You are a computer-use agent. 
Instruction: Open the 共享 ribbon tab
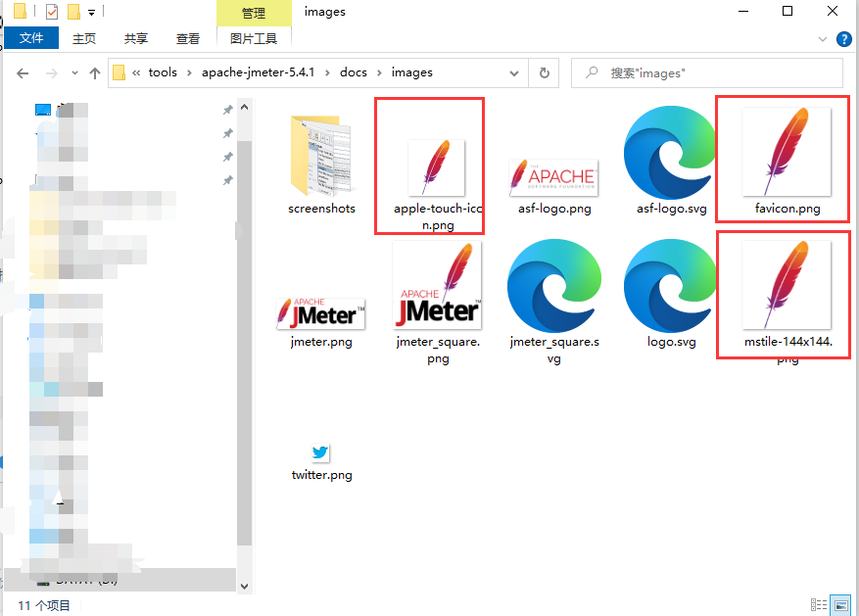tap(135, 38)
